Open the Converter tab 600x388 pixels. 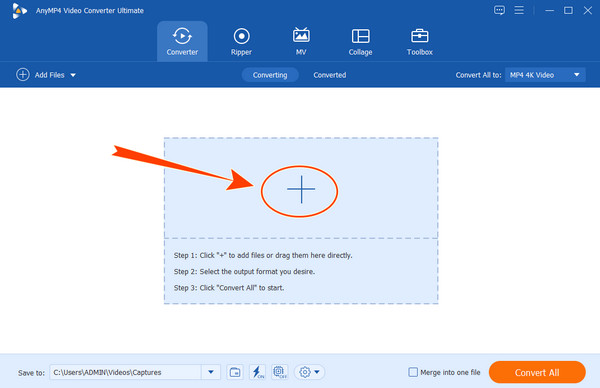[182, 41]
